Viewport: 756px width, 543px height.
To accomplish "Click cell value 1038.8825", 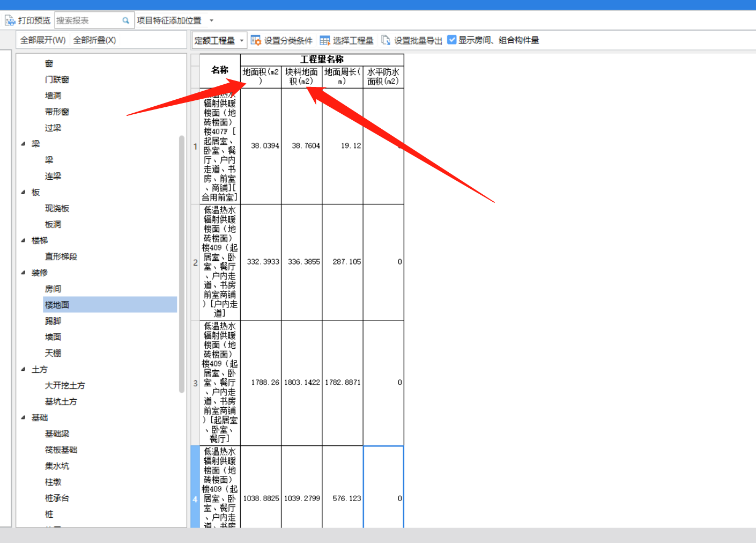I will coord(261,498).
